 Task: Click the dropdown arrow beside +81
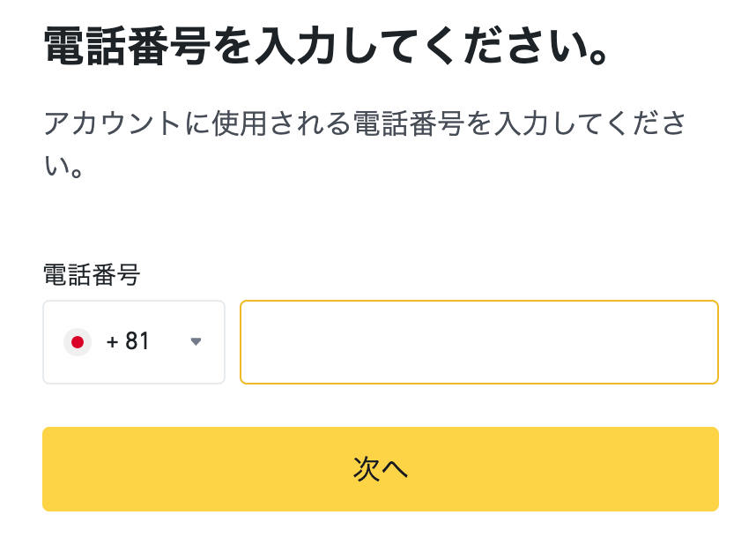pos(196,342)
